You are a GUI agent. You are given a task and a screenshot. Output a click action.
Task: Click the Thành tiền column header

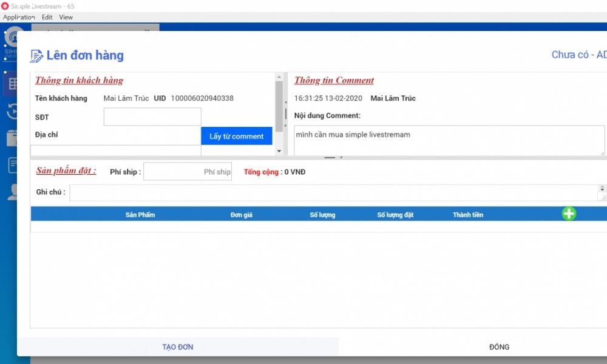[468, 215]
